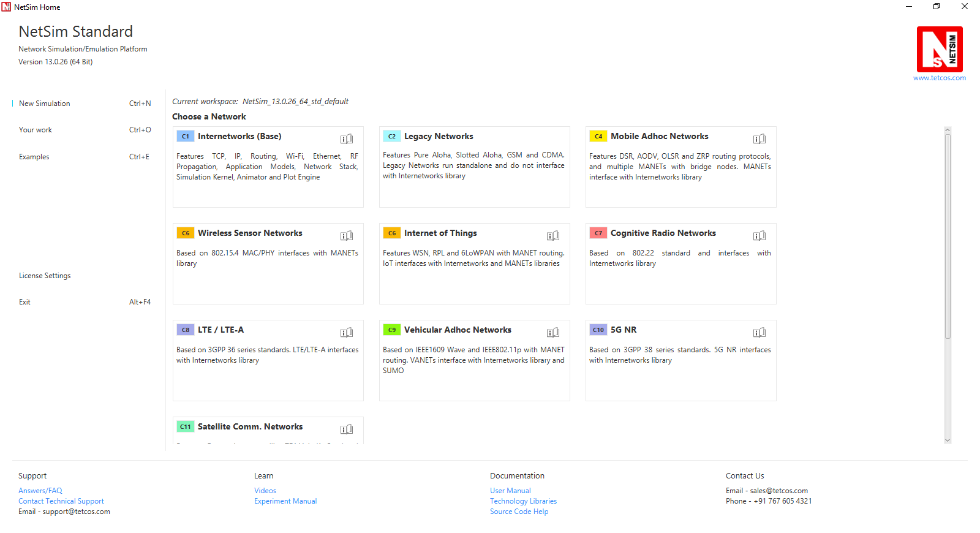Viewport: 980px width, 533px height.
Task: Choose Internetworks (Base) network title
Action: [x=239, y=136]
